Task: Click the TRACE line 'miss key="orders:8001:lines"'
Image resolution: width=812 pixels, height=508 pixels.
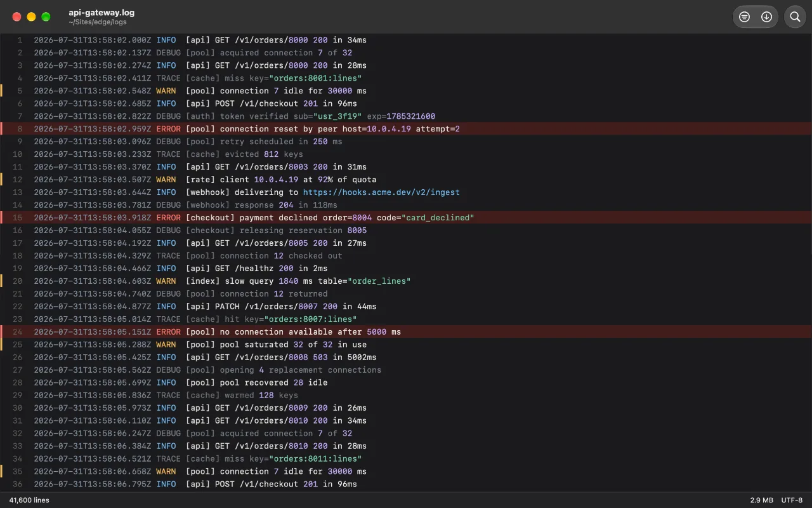Action: click(406, 78)
